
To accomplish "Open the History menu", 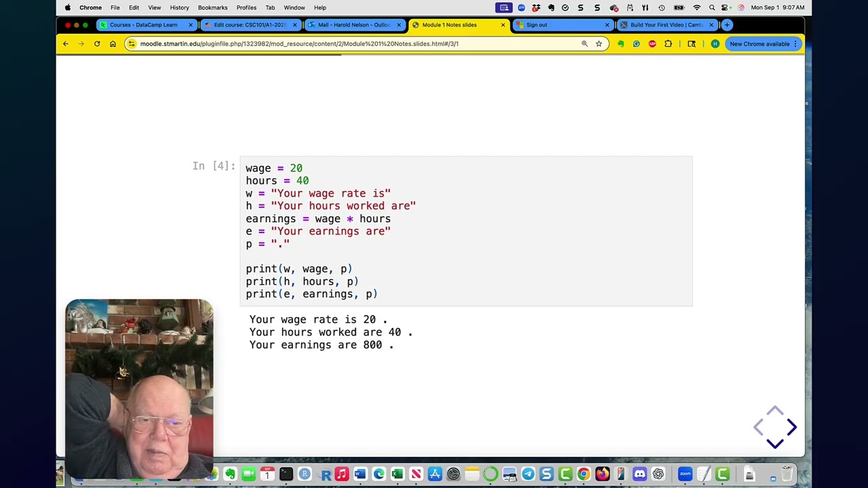I will [179, 7].
